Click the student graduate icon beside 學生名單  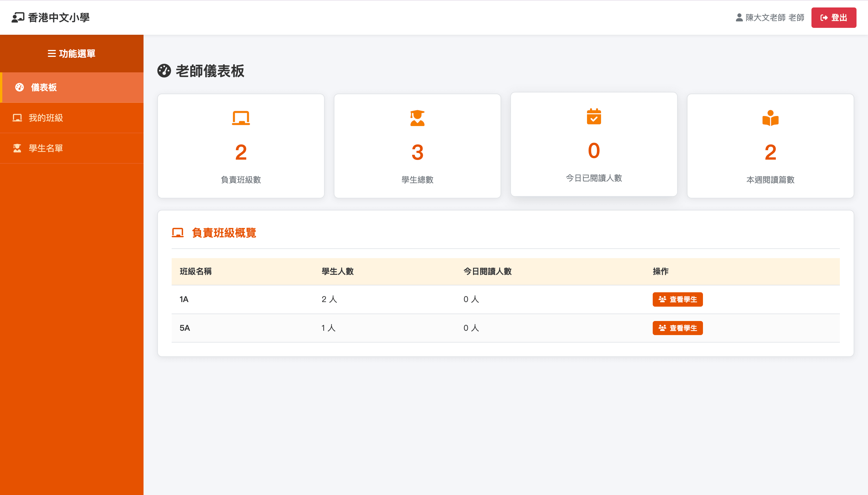point(17,148)
